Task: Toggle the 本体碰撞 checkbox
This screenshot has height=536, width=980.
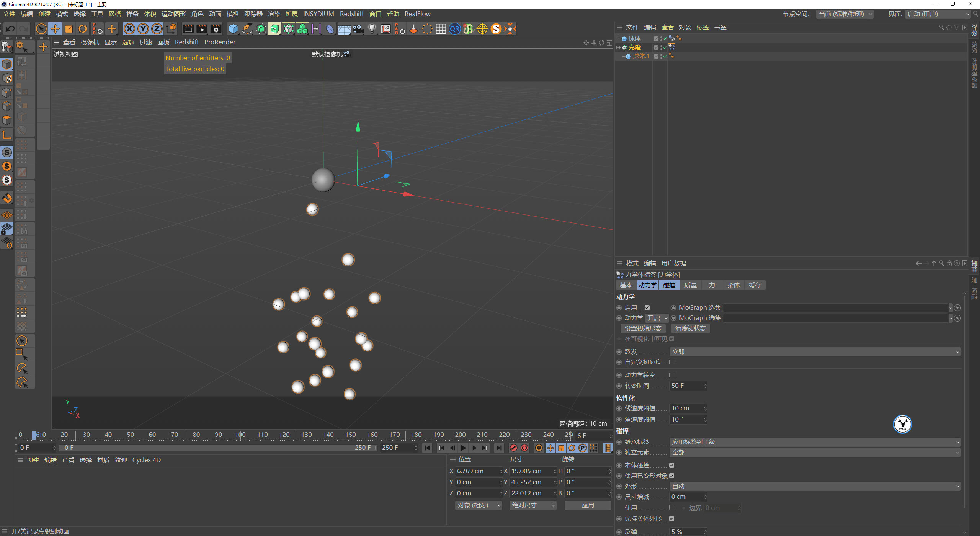Action: coord(672,465)
